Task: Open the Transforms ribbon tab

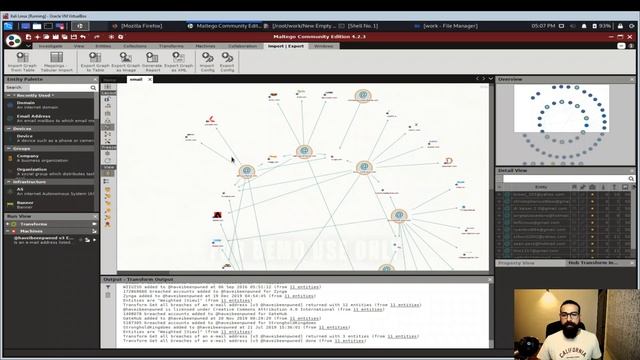Action: pos(171,46)
